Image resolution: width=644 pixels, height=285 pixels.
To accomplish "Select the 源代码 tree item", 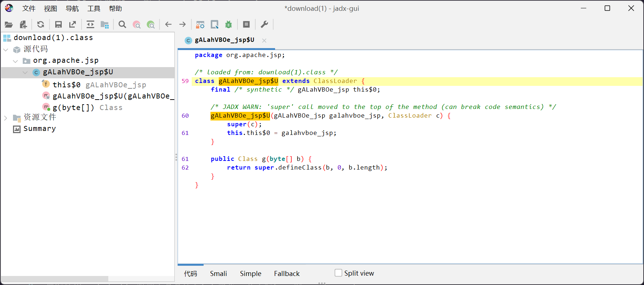I will [x=35, y=49].
